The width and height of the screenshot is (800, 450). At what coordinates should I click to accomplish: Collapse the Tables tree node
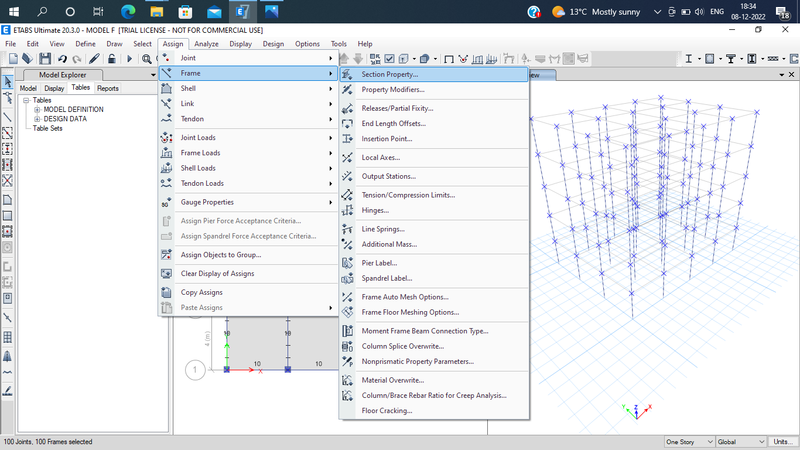pyautogui.click(x=26, y=101)
